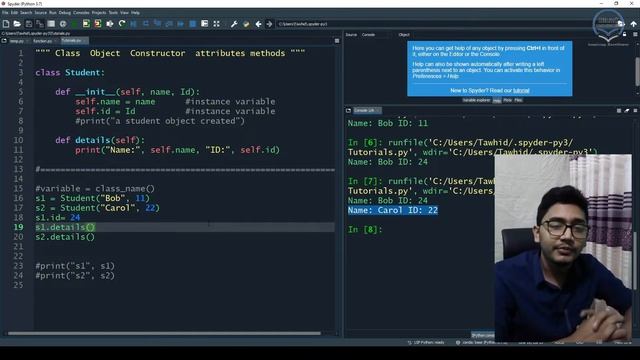Click the Re-run last script icon
The height and width of the screenshot is (360, 640).
(x=122, y=24)
